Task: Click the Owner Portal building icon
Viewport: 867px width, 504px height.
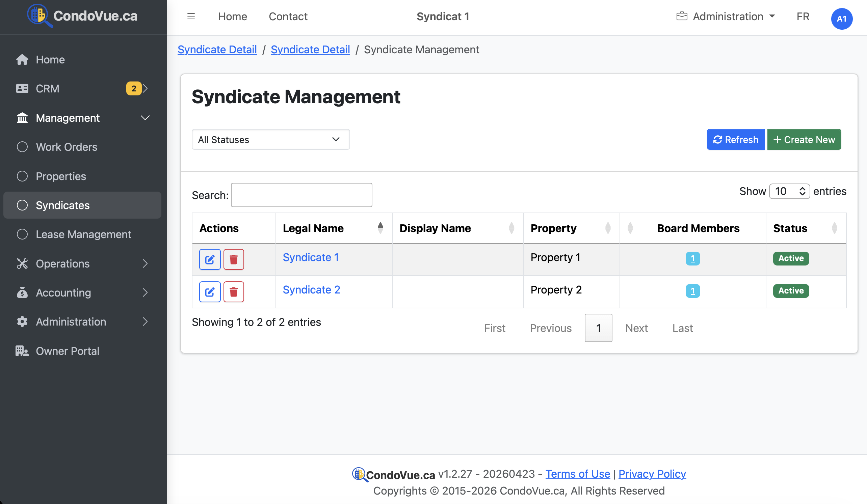Action: pyautogui.click(x=22, y=351)
